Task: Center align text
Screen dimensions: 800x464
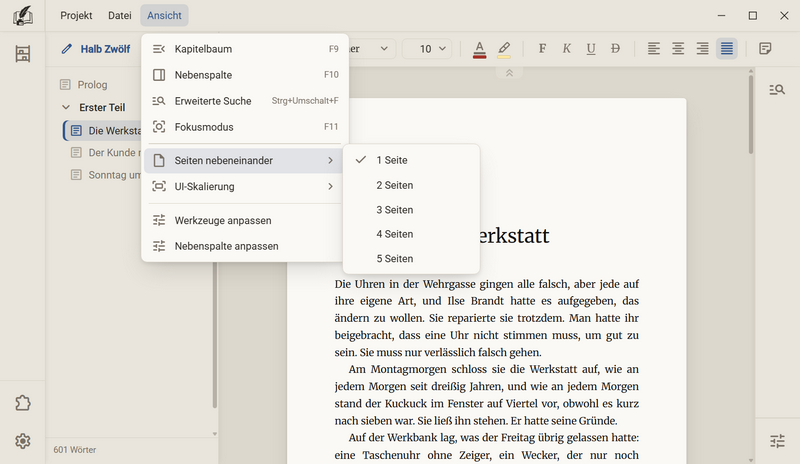Action: (678, 49)
